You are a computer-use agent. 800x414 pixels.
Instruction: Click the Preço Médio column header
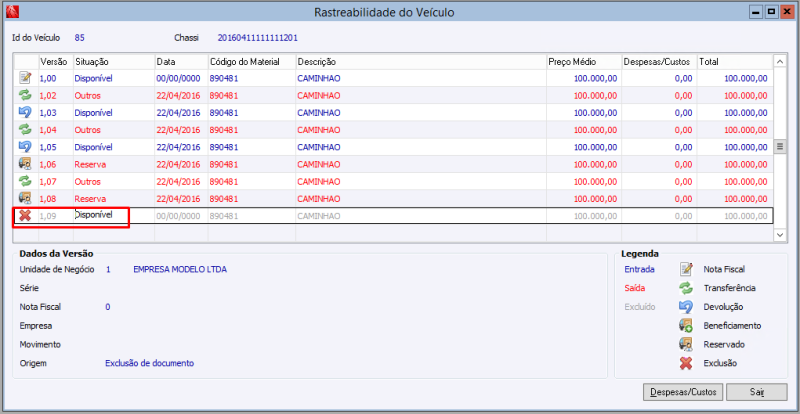(x=584, y=61)
